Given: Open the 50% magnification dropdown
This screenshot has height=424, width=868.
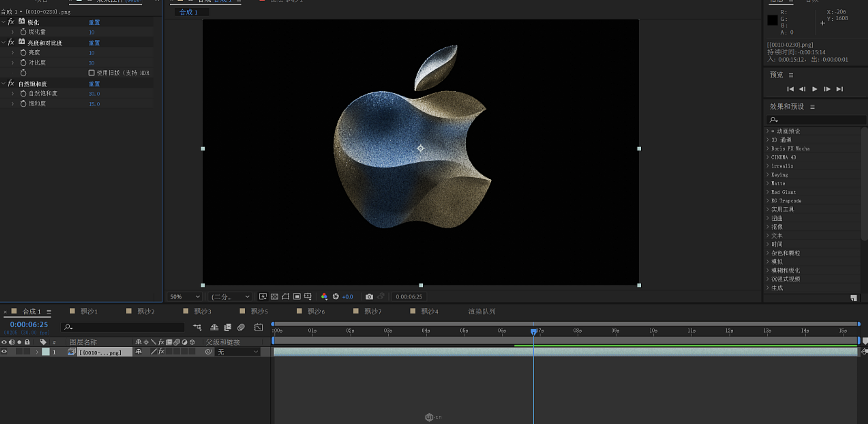Looking at the screenshot, I should pyautogui.click(x=185, y=297).
